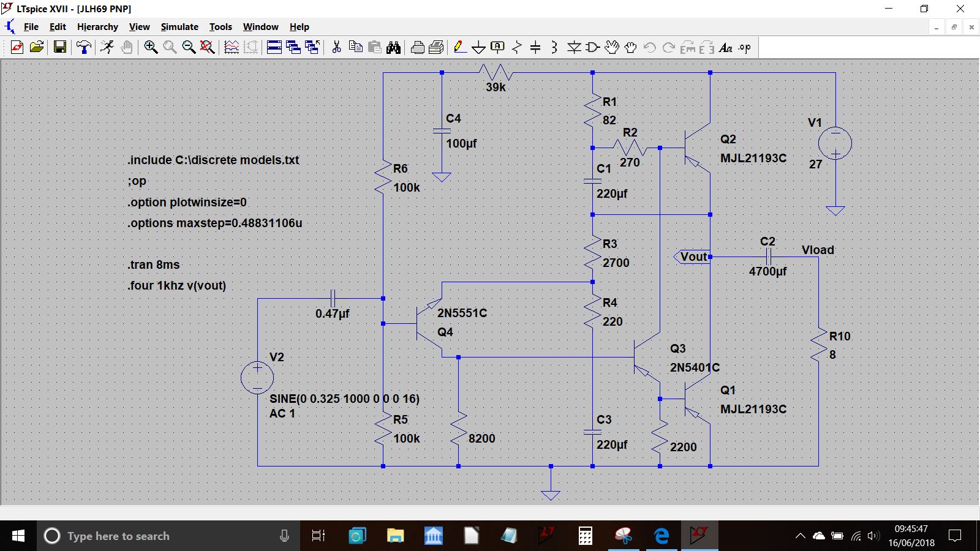Screen dimensions: 980x551
Task: Select the SPICE directive .op tool
Action: pos(745,47)
